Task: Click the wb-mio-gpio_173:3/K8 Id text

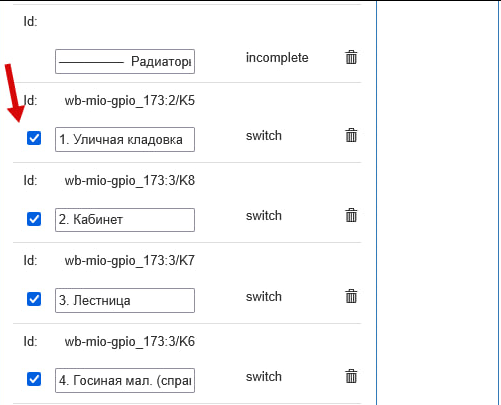Action: point(130,181)
